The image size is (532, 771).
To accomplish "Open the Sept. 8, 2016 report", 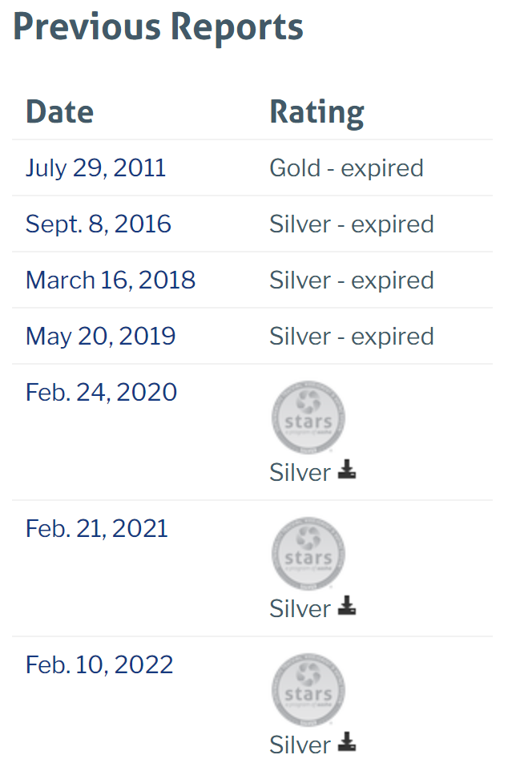I will pos(98,224).
